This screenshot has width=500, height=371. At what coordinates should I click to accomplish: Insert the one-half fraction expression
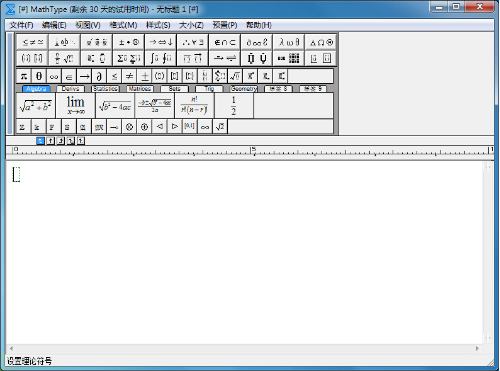point(234,106)
